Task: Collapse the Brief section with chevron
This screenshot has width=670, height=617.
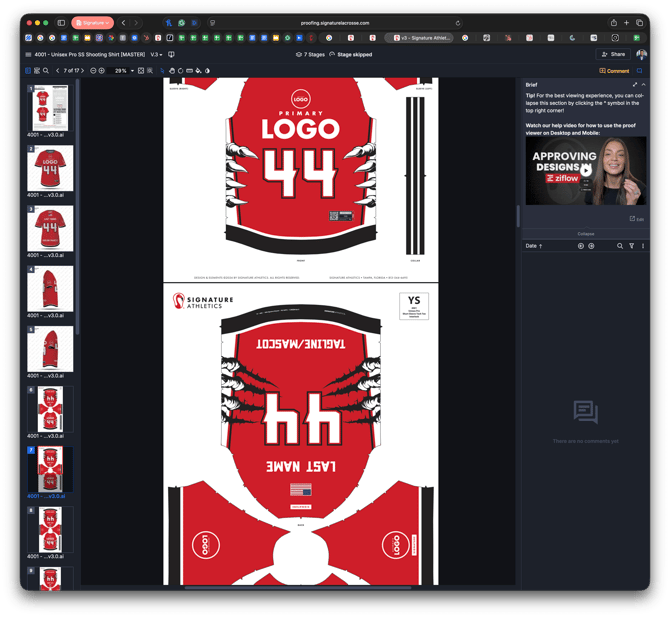Action: [643, 85]
